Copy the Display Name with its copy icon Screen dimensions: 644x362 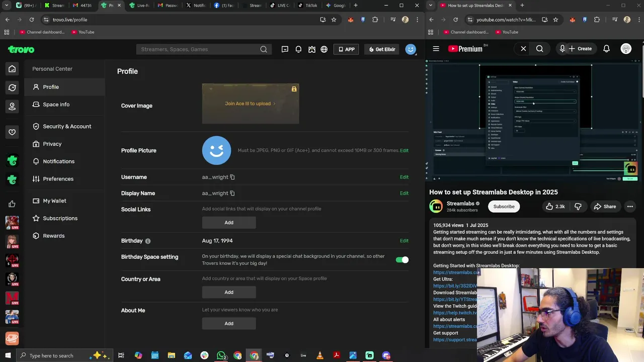point(232,193)
